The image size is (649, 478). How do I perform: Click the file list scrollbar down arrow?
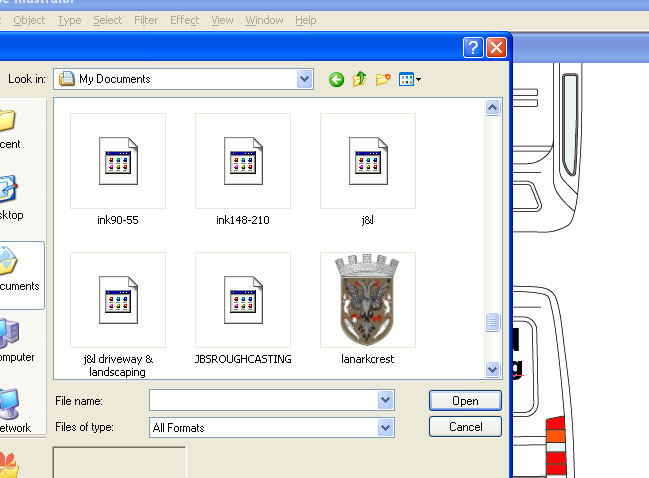click(x=492, y=369)
